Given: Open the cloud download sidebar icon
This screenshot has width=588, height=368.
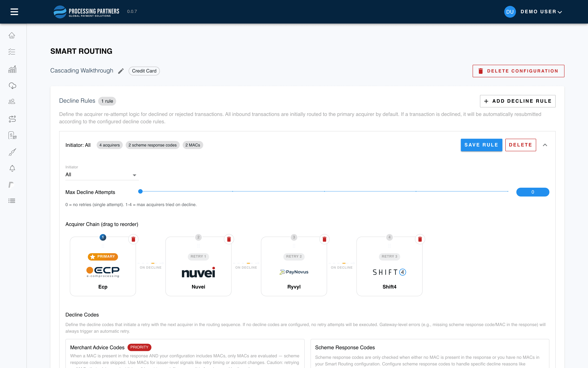Looking at the screenshot, I should pyautogui.click(x=12, y=86).
